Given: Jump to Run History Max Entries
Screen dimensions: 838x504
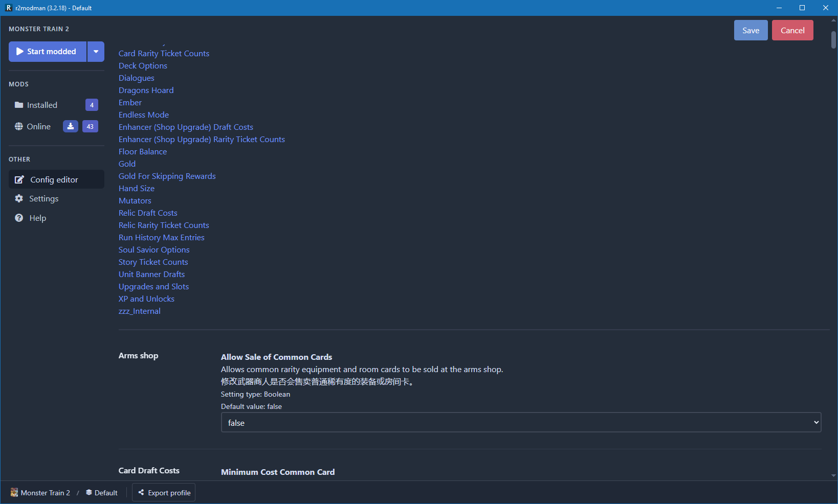Looking at the screenshot, I should (x=161, y=237).
